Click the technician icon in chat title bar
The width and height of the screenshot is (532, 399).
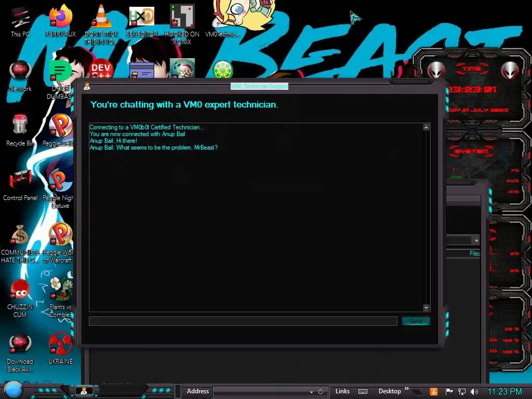(87, 87)
